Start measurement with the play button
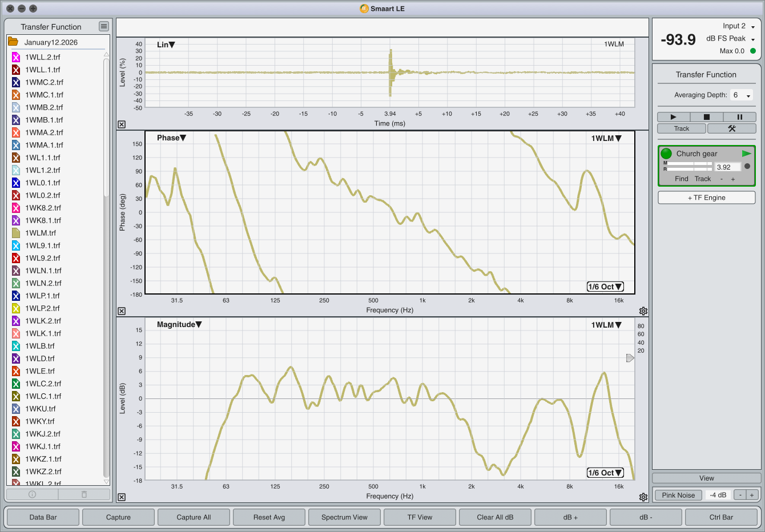 click(x=673, y=117)
